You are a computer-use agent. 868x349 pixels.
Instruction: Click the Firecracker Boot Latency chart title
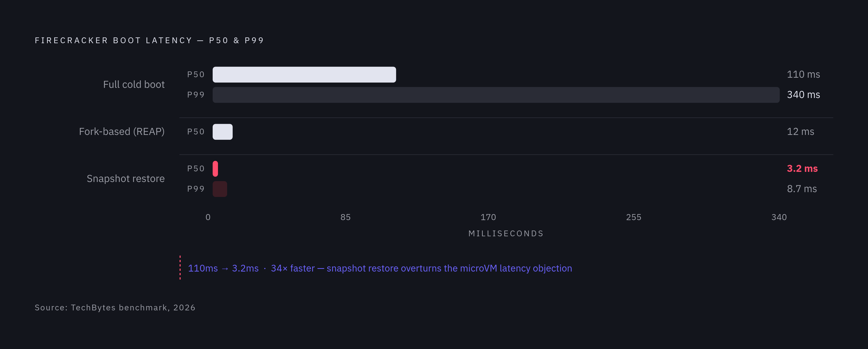149,41
